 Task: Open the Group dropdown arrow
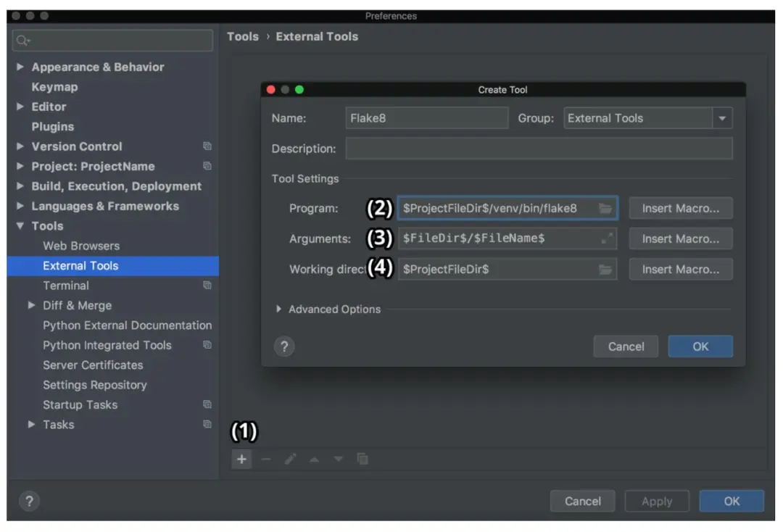pyautogui.click(x=722, y=118)
